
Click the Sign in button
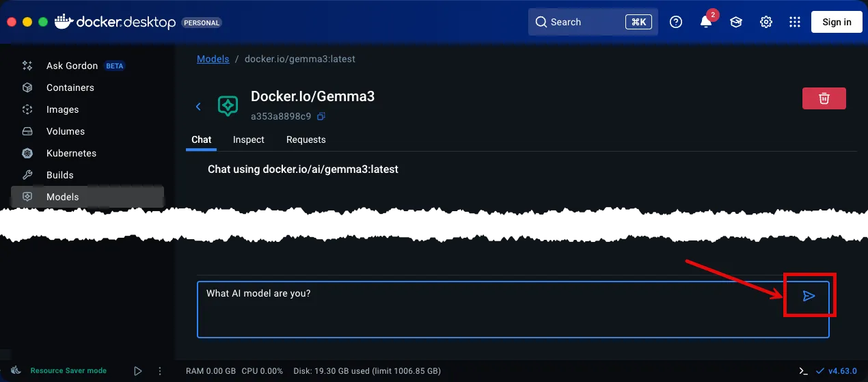tap(837, 22)
